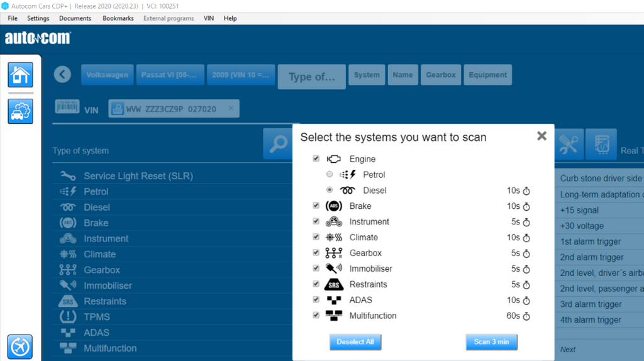Start scan with Scan 3 min button

(x=491, y=342)
